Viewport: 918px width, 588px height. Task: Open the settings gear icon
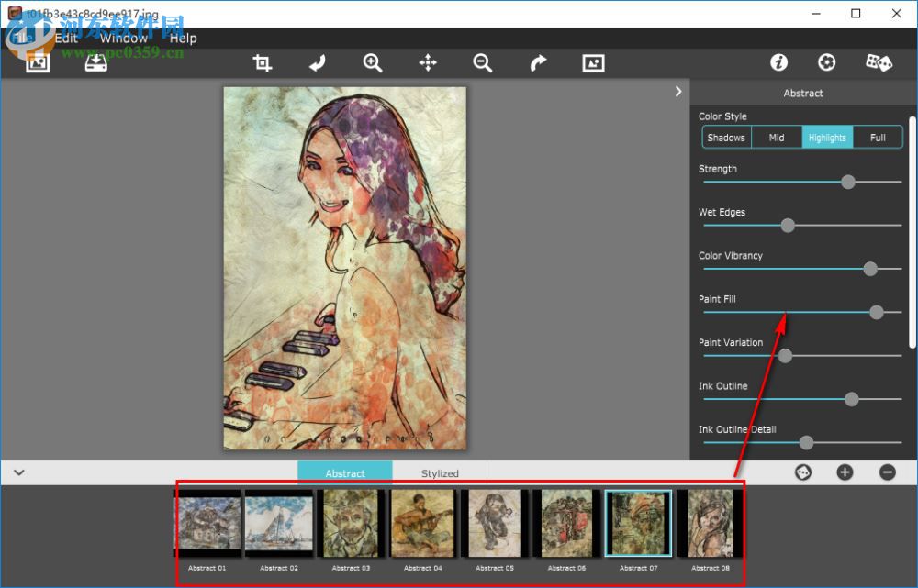826,62
